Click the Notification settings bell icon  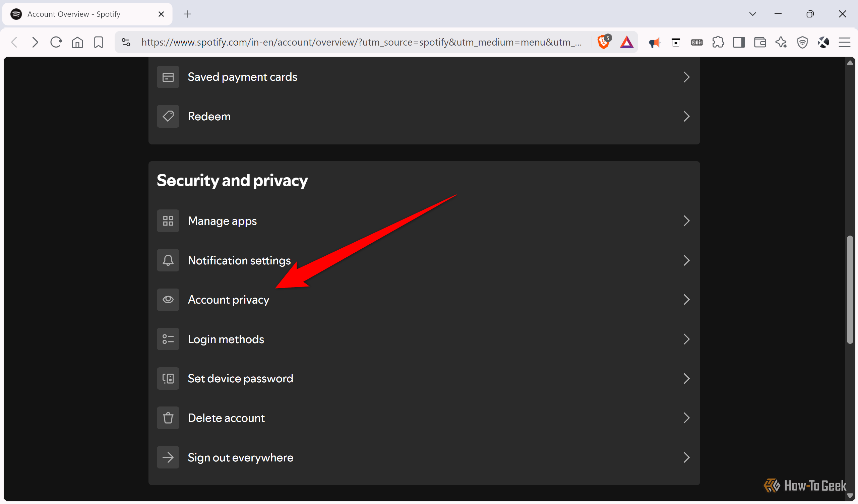tap(168, 260)
